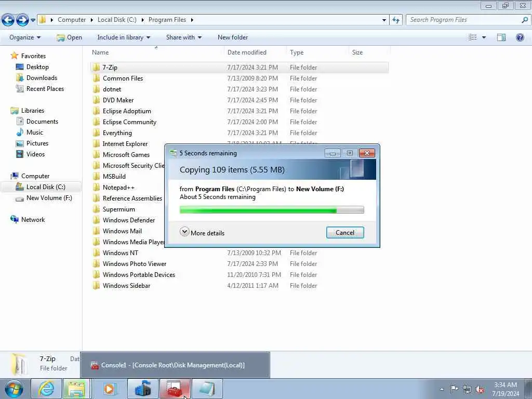Toggle the preview pane icon

[x=501, y=37]
